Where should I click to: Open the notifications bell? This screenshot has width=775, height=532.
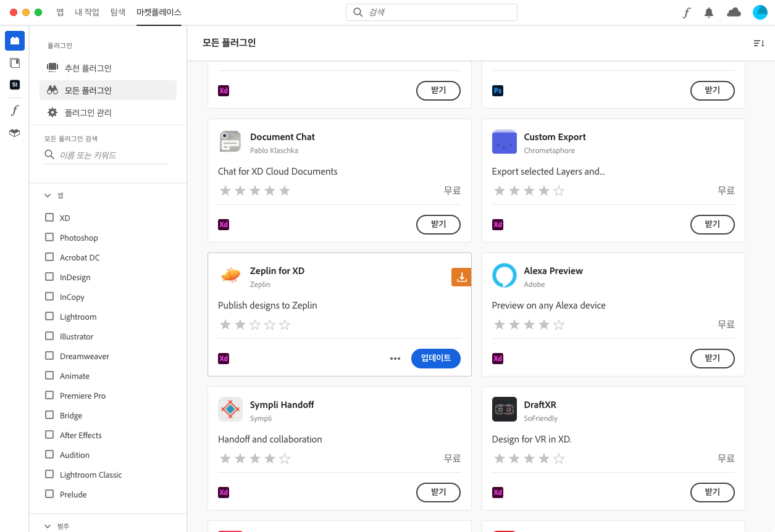click(709, 12)
